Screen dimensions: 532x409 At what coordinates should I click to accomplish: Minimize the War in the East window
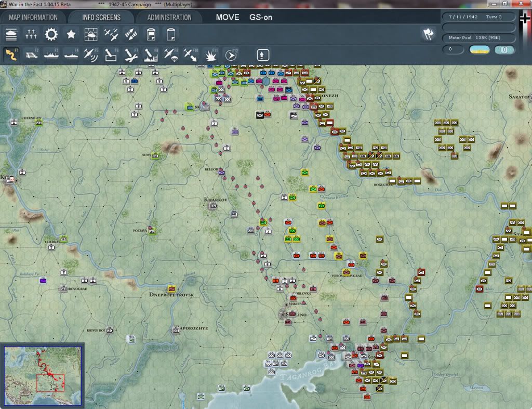[494, 4]
